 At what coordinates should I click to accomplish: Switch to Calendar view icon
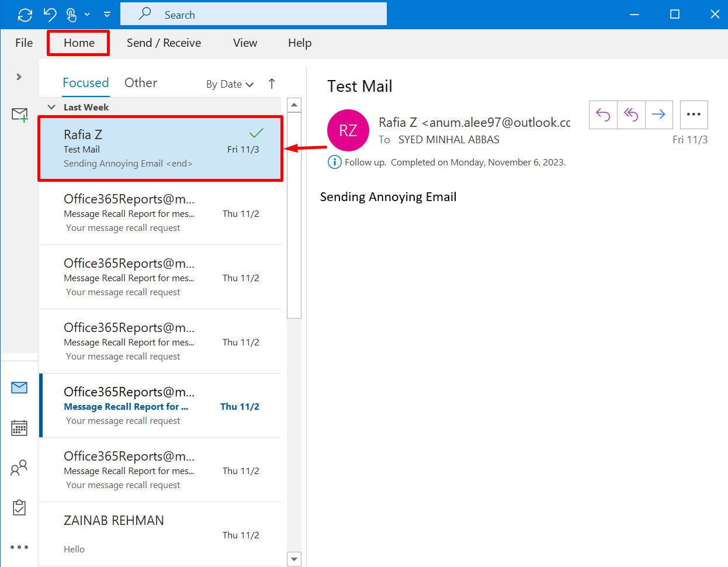pyautogui.click(x=19, y=428)
